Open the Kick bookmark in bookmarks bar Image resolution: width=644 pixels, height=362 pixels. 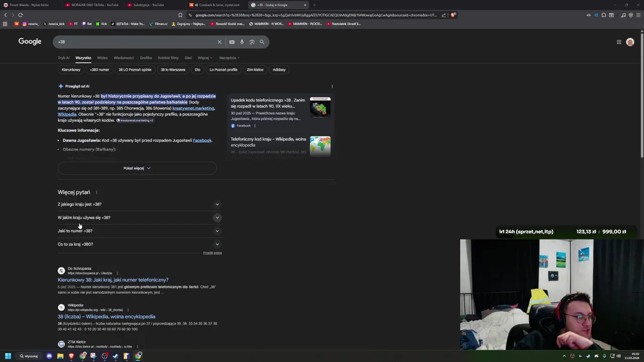(102, 24)
